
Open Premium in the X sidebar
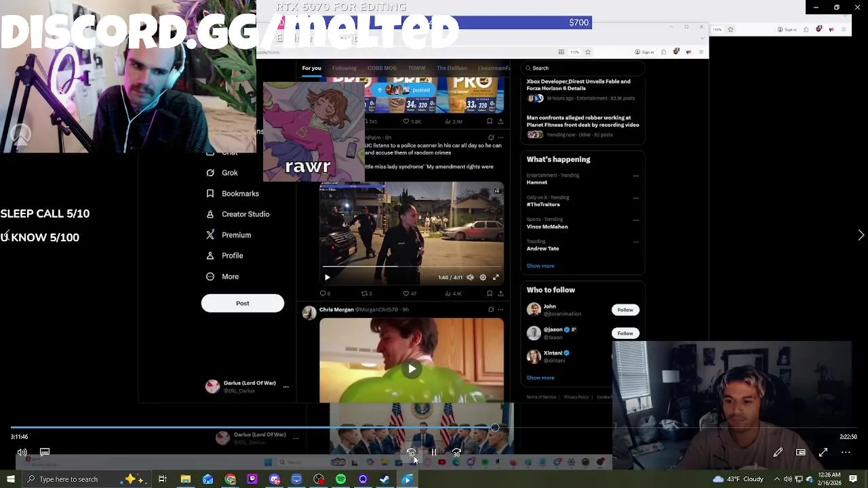229,235
